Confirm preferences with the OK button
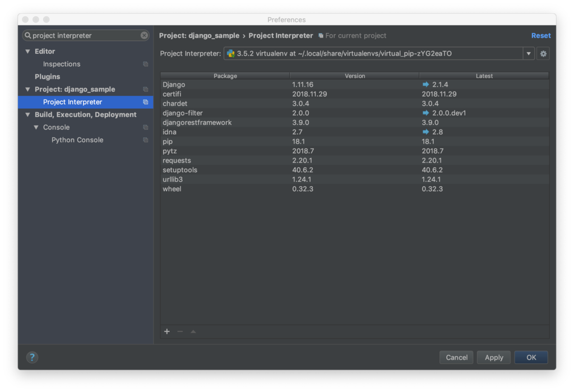The width and height of the screenshot is (574, 392). point(530,357)
